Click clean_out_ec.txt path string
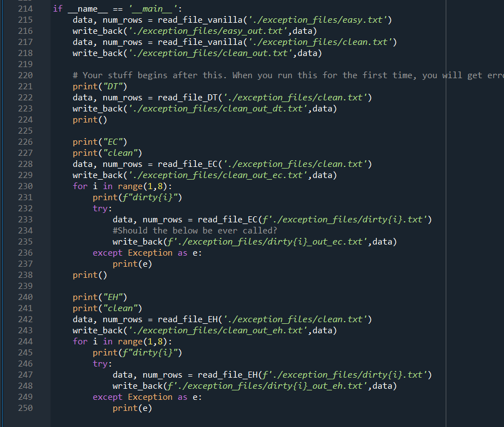The height and width of the screenshot is (427, 504). tap(218, 175)
